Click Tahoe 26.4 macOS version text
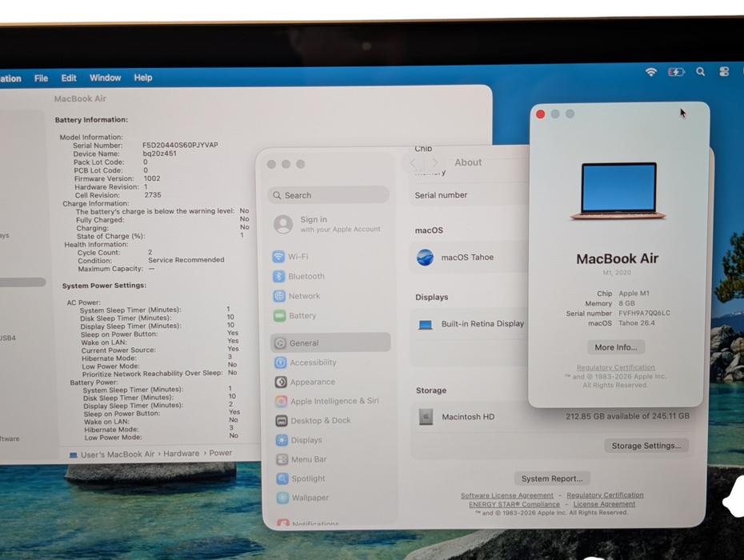 636,323
